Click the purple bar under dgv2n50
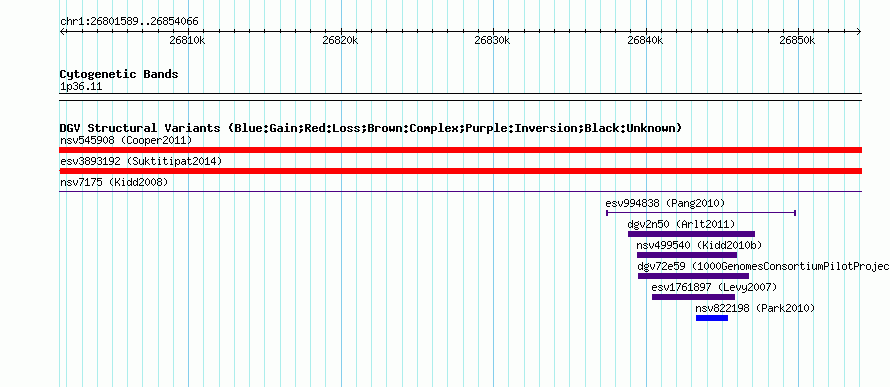 [x=691, y=234]
